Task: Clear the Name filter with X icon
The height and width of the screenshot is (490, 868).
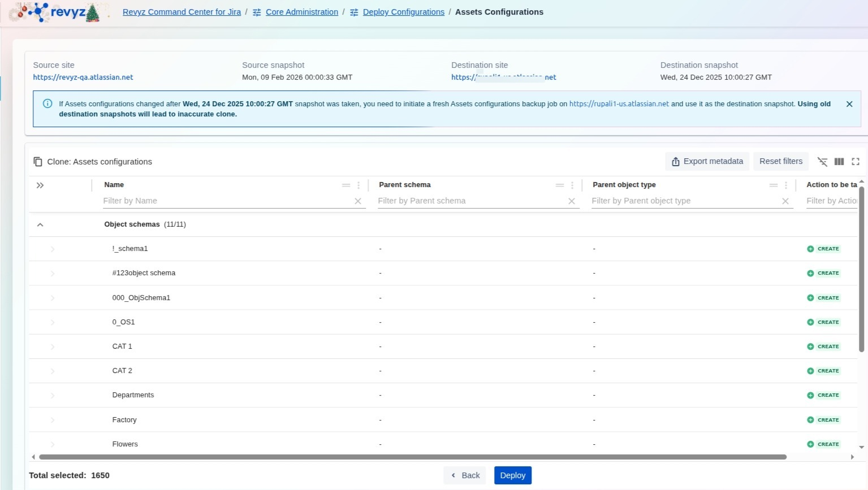Action: 358,201
